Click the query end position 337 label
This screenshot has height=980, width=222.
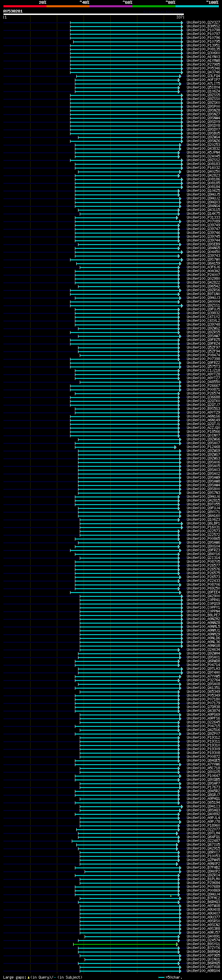[179, 17]
